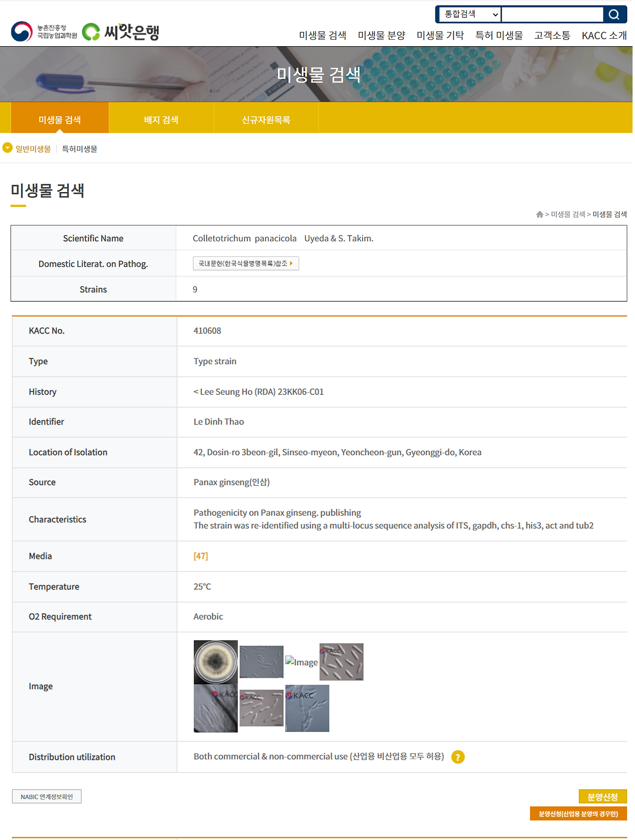Screen dimensions: 635x840
Task: Open the 특허 미생물 top menu
Action: click(499, 35)
